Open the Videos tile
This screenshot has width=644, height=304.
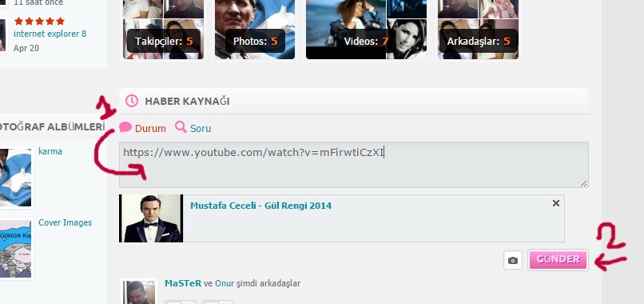pos(367,30)
